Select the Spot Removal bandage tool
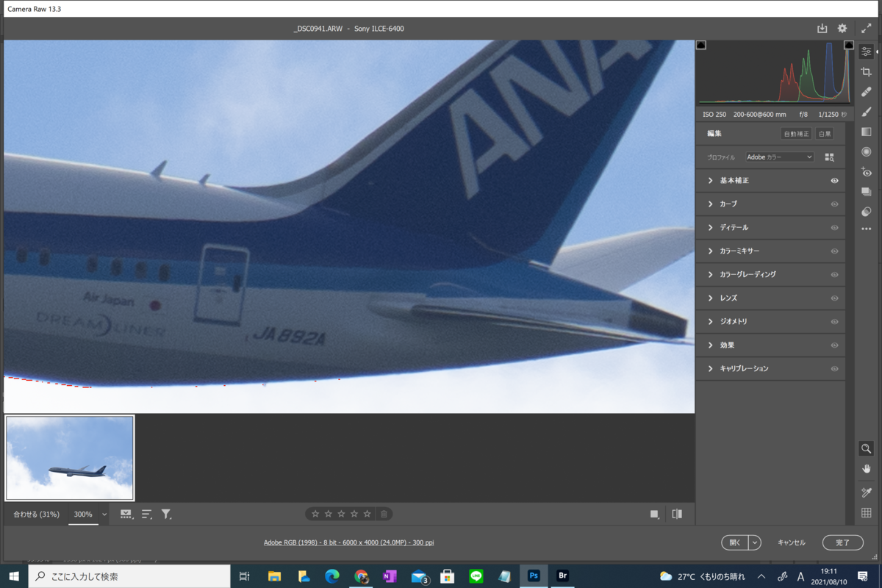The image size is (882, 588). click(867, 92)
